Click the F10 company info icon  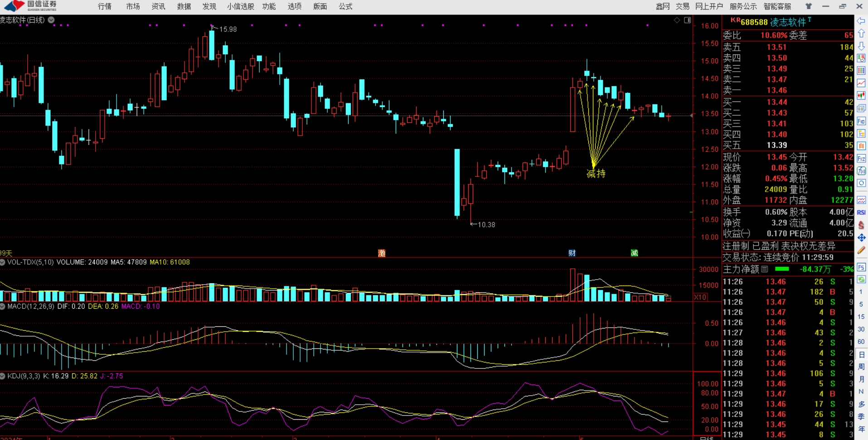tap(861, 121)
